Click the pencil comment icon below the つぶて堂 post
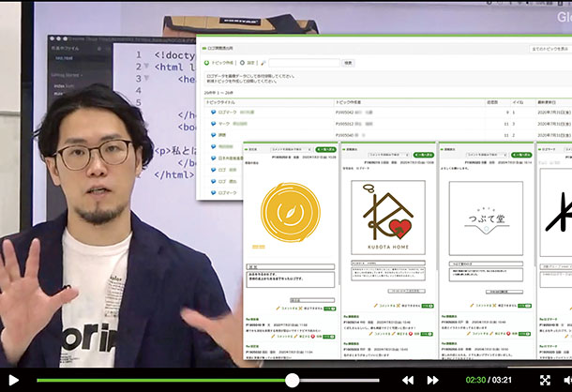This screenshot has height=392, width=572. pyautogui.click(x=472, y=306)
